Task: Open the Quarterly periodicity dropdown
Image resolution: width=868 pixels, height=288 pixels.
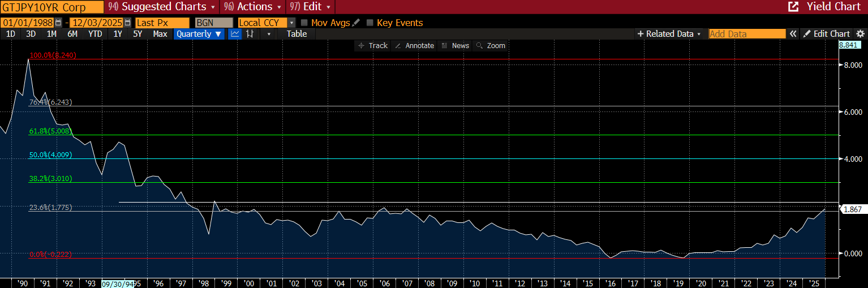Action: click(198, 34)
